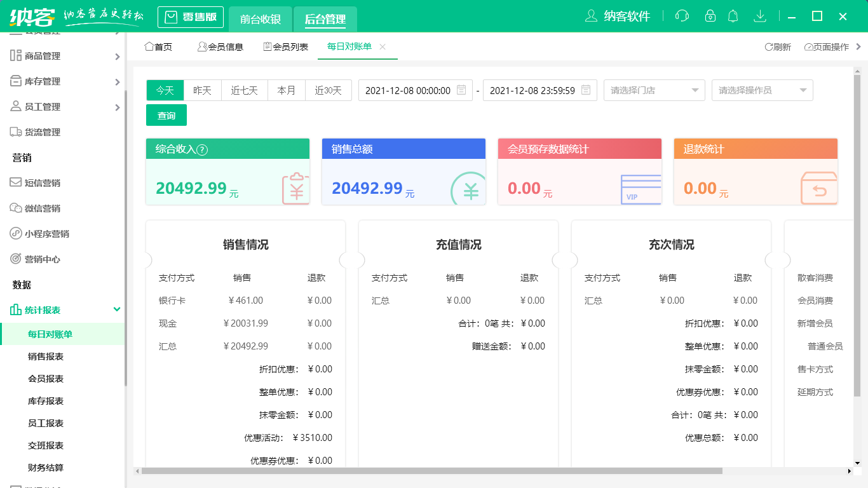Select the 近七天 date filter
Screen dimensions: 868x488
point(244,90)
